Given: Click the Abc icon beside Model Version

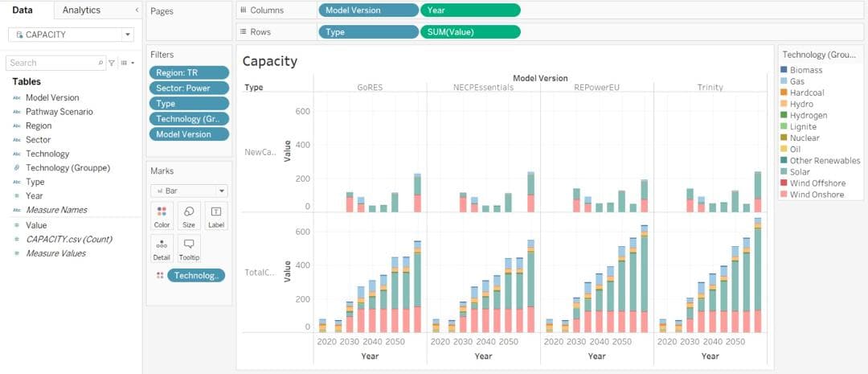Looking at the screenshot, I should click(x=16, y=97).
